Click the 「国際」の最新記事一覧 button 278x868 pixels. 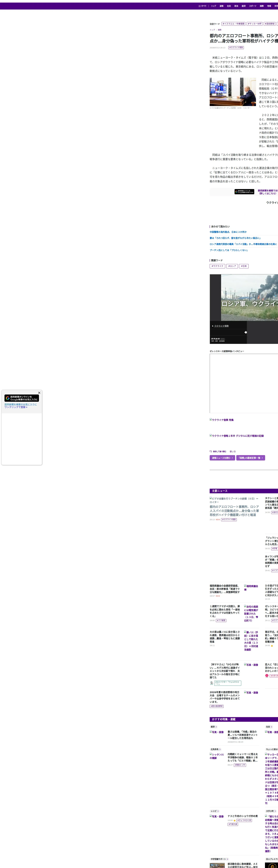[251, 458]
